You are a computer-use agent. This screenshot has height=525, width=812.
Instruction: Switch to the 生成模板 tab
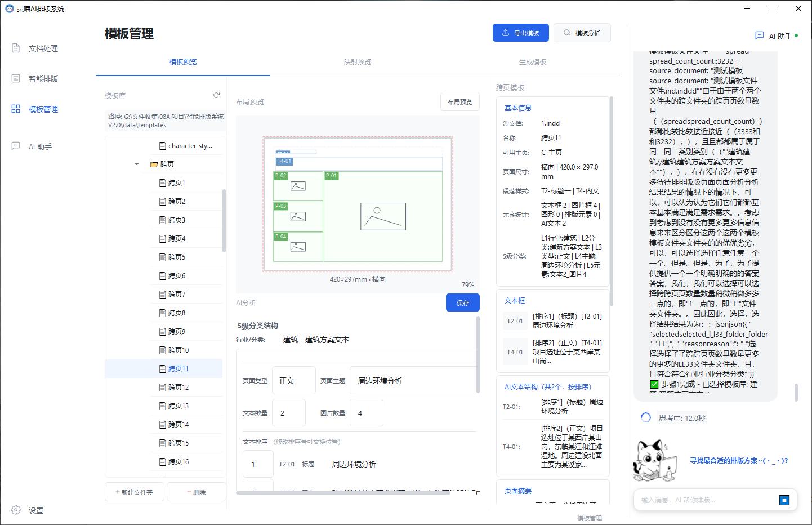click(x=533, y=62)
